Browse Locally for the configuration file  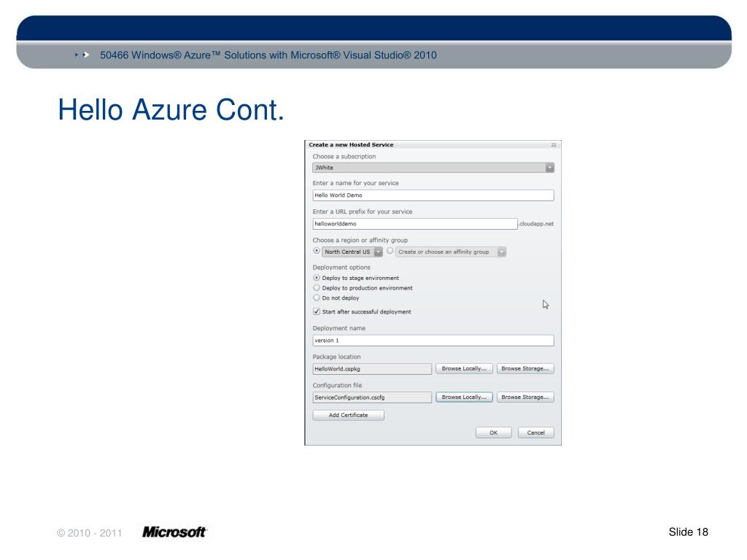464,397
